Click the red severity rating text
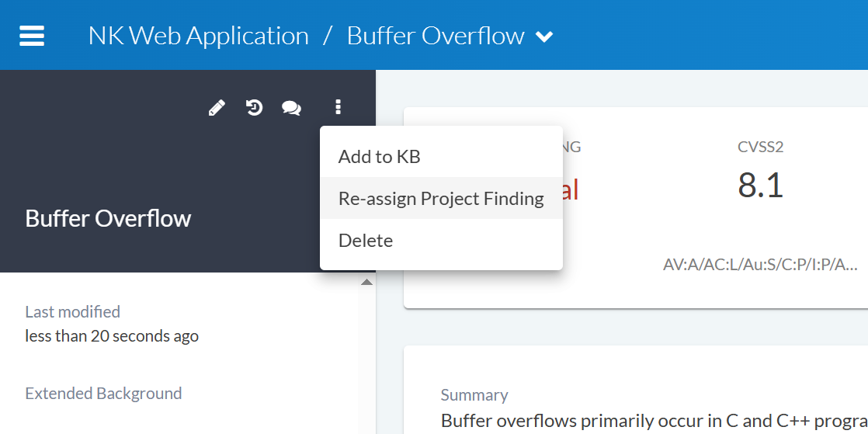 point(571,189)
